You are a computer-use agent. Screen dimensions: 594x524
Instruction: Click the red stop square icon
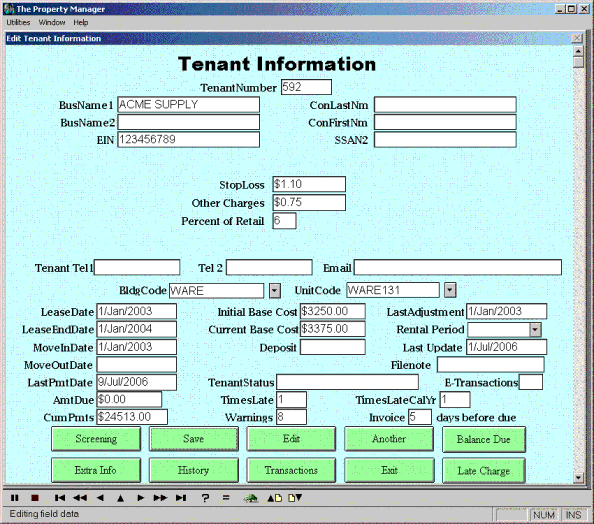tap(35, 498)
